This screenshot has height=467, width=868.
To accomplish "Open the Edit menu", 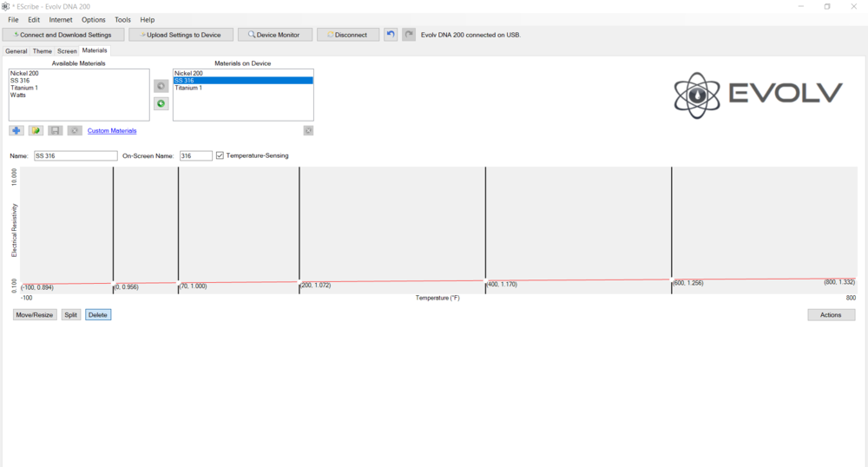I will (x=34, y=19).
